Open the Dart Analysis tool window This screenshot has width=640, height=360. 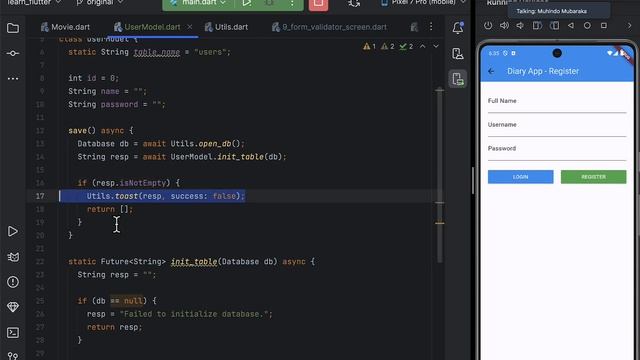point(13,257)
